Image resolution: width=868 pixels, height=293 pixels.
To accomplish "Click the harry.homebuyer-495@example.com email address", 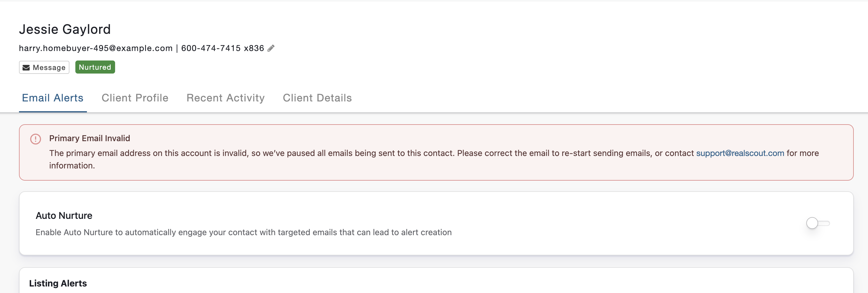I will pyautogui.click(x=96, y=48).
